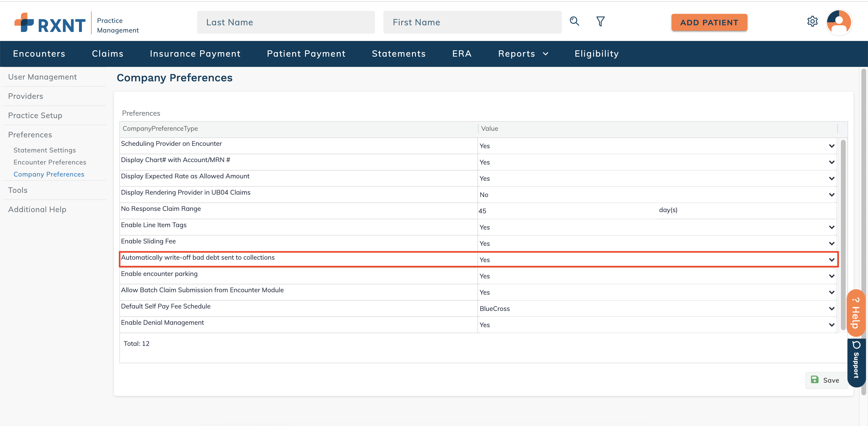Select Providers in the sidebar
868x426 pixels.
tap(26, 96)
